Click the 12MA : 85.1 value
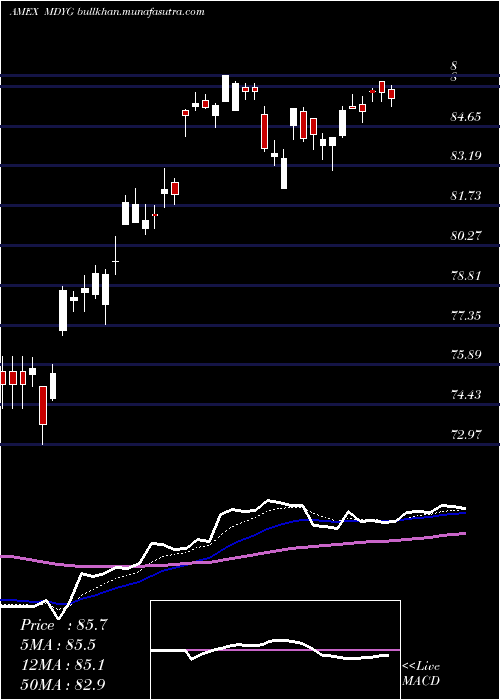This screenshot has width=500, height=700. pos(64,665)
